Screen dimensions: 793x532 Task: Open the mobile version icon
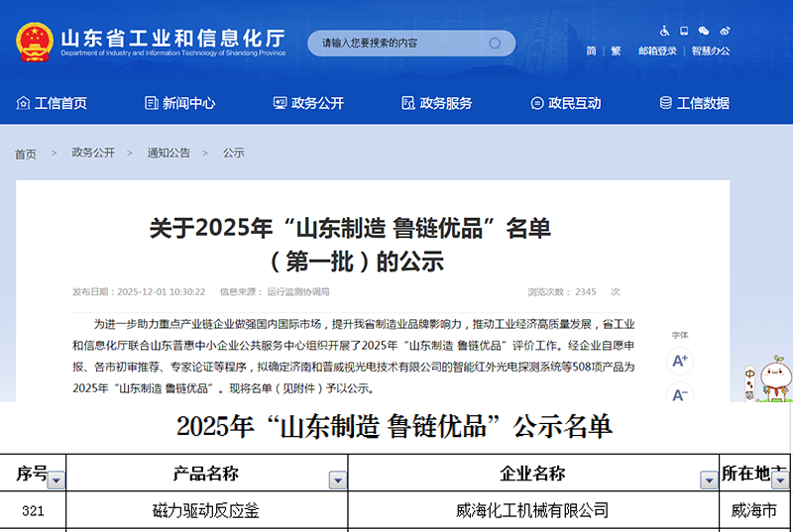coord(684,31)
